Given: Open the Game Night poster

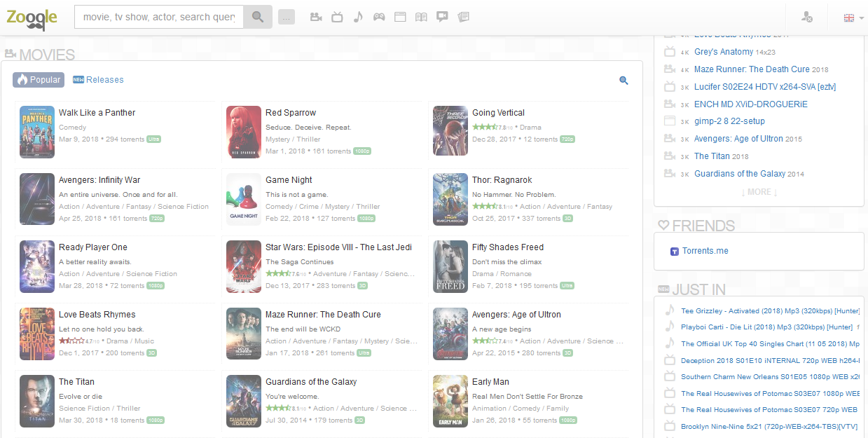Looking at the screenshot, I should (x=244, y=199).
